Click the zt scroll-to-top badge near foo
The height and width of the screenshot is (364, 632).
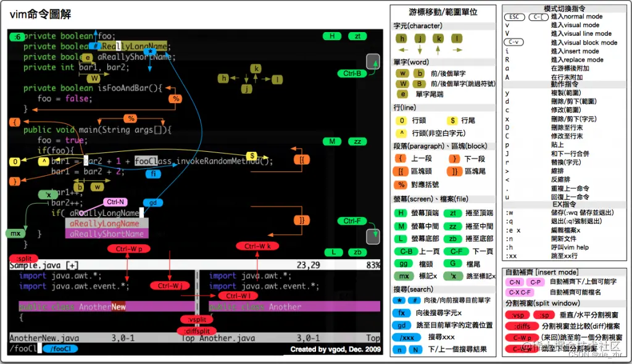pyautogui.click(x=357, y=36)
